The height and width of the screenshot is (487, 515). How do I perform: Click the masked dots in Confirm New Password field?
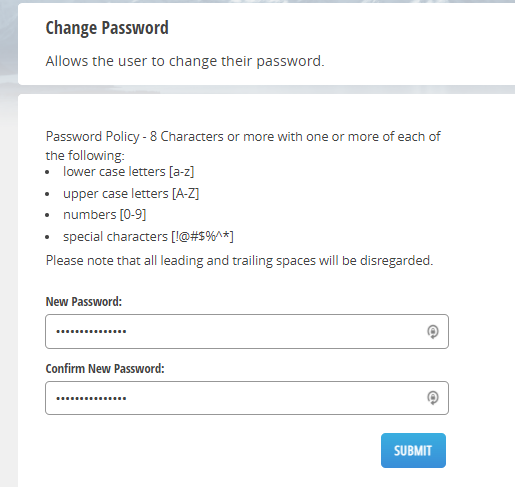click(91, 398)
